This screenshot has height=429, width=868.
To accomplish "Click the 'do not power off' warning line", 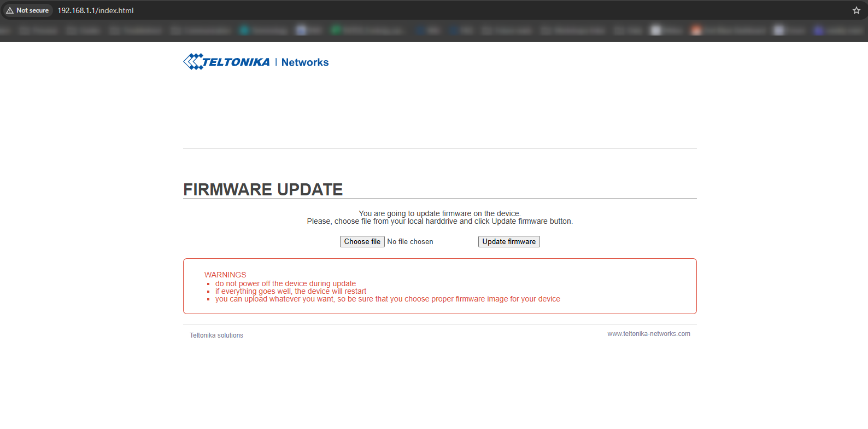I will pos(285,283).
